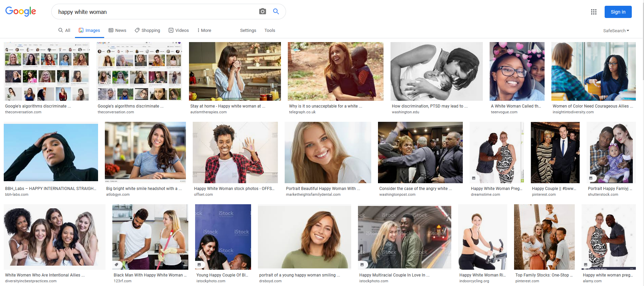The width and height of the screenshot is (644, 286).
Task: Expand the More menu
Action: pyautogui.click(x=204, y=30)
